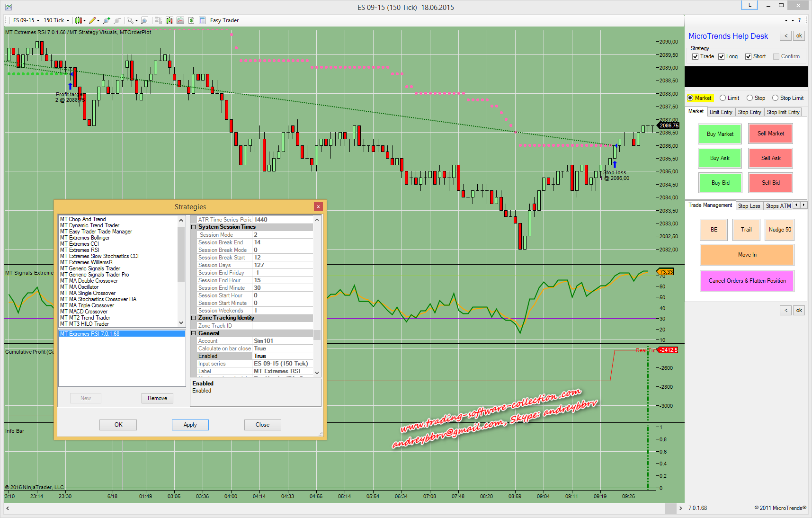Select the pencil drawing tools icon

click(92, 20)
